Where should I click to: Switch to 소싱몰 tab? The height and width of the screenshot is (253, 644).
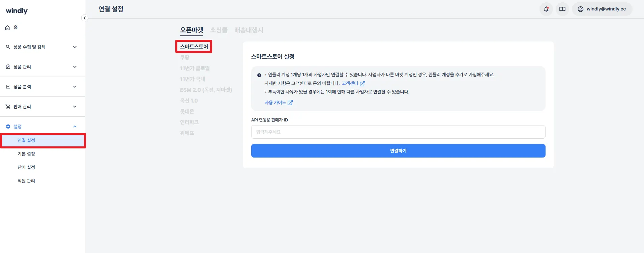tap(219, 30)
